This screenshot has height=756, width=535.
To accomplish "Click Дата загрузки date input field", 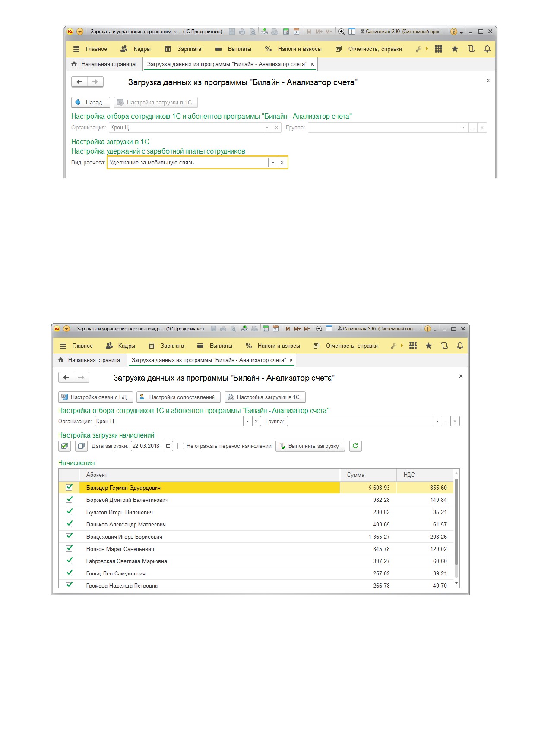I will (x=147, y=446).
